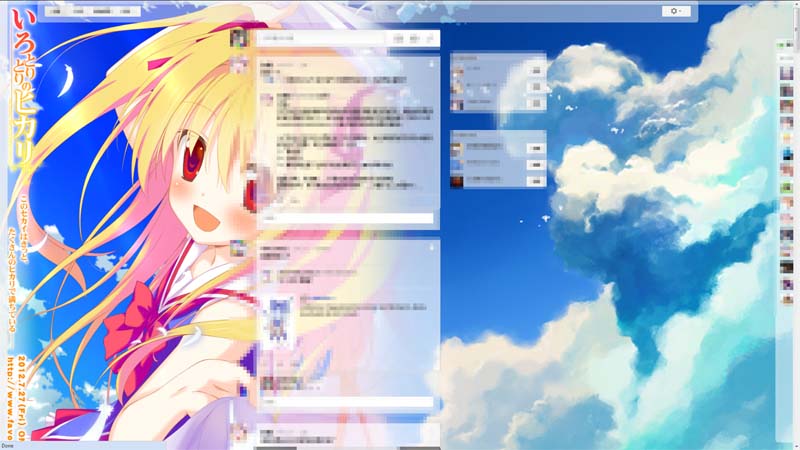Viewport: 800px width, 450px height.
Task: Open the options arrow on the first post
Action: coord(431,64)
